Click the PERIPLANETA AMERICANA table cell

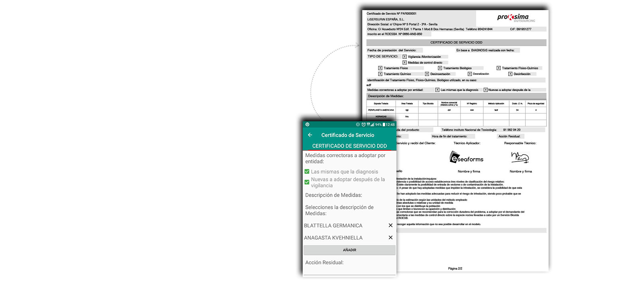381,110
